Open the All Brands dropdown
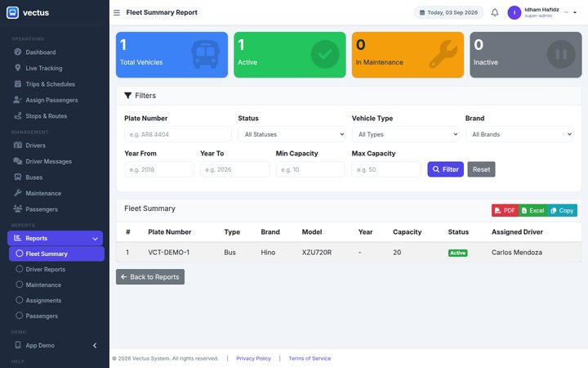This screenshot has height=368, width=588. pos(519,134)
